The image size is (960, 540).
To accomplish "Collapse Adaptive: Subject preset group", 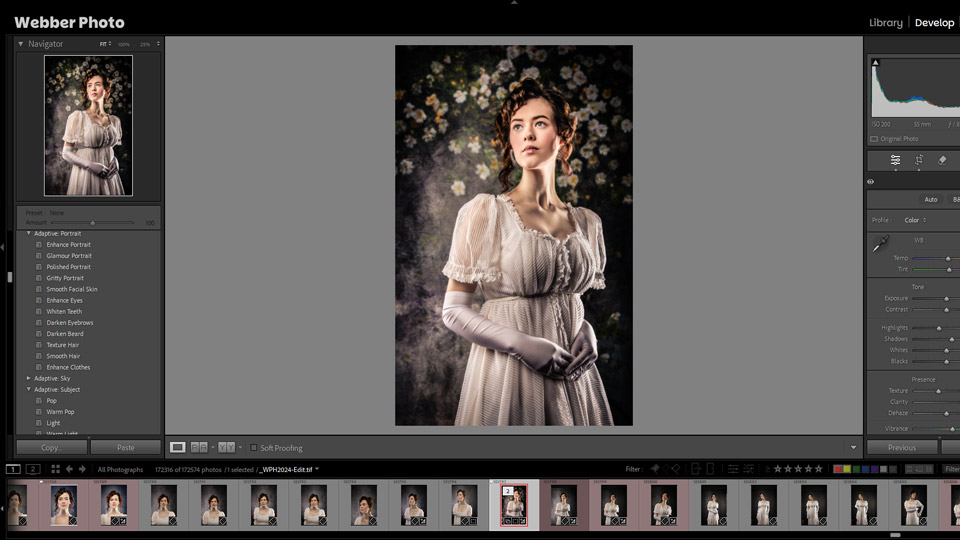I will coord(29,389).
